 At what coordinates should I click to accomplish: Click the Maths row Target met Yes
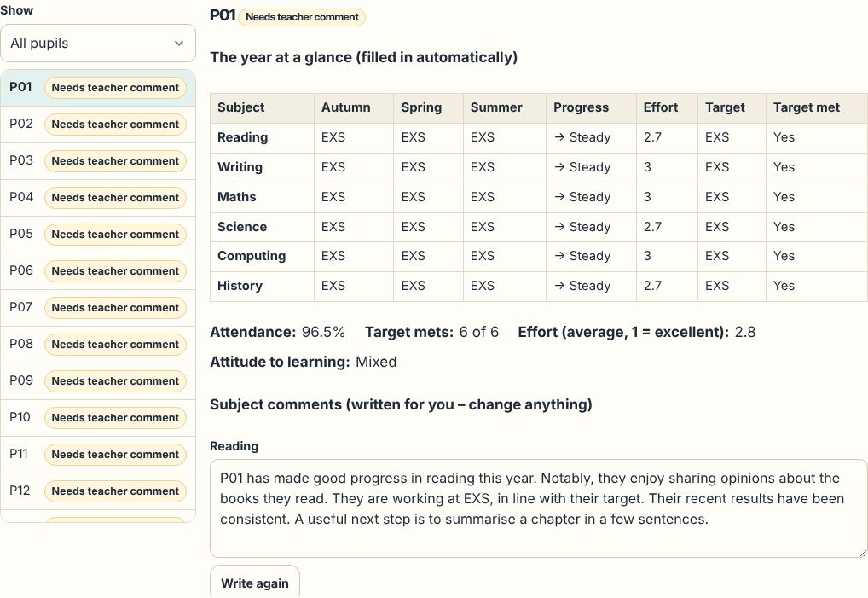click(817, 198)
